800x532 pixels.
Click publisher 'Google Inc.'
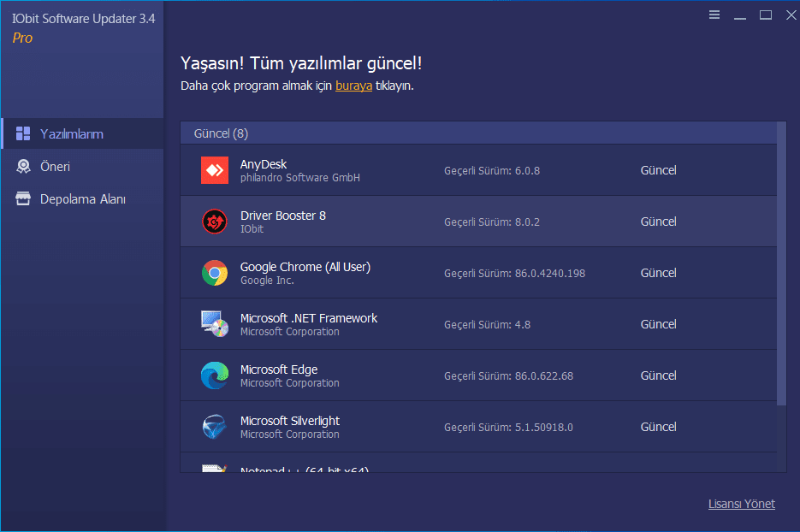pos(267,280)
